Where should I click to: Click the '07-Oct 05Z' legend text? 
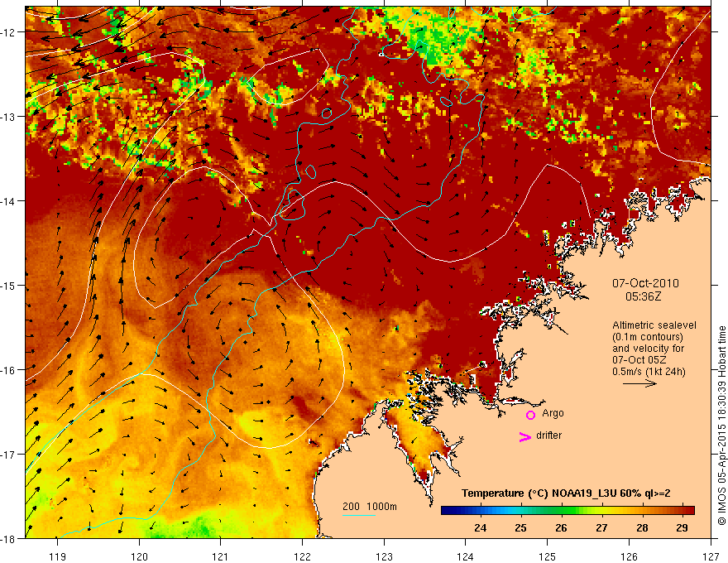(640, 360)
